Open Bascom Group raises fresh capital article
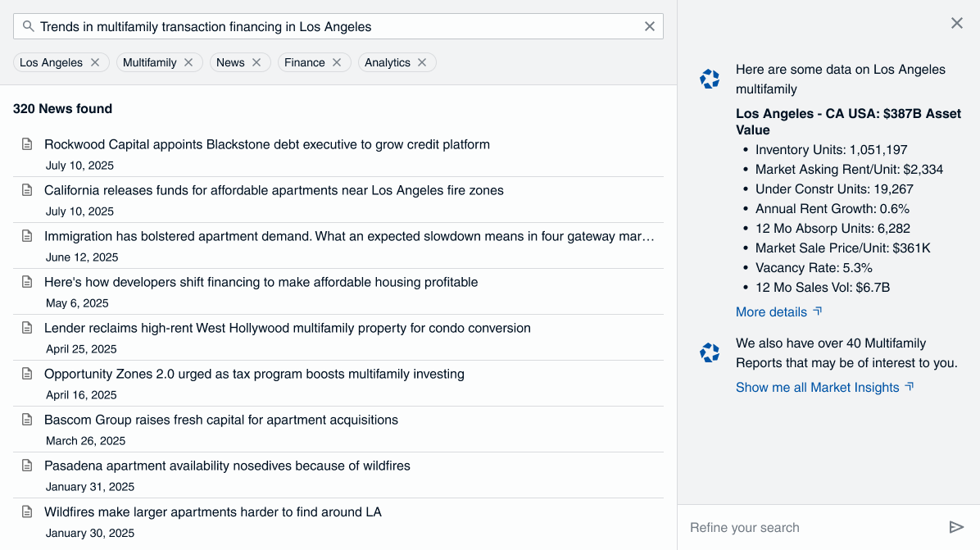Screen dimensions: 980x550 [221, 420]
